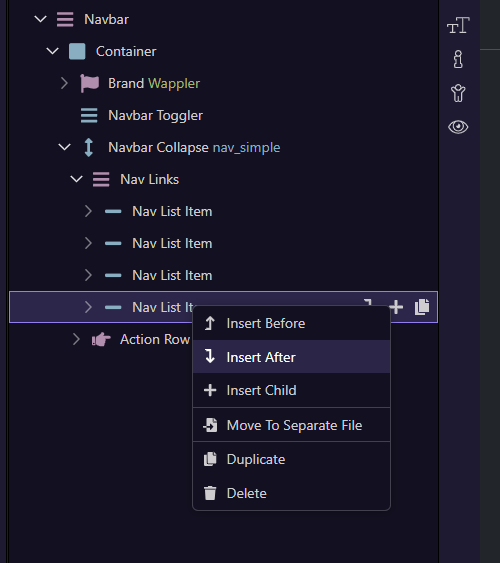Collapse the Container node chevron
This screenshot has height=563, width=500.
point(52,51)
